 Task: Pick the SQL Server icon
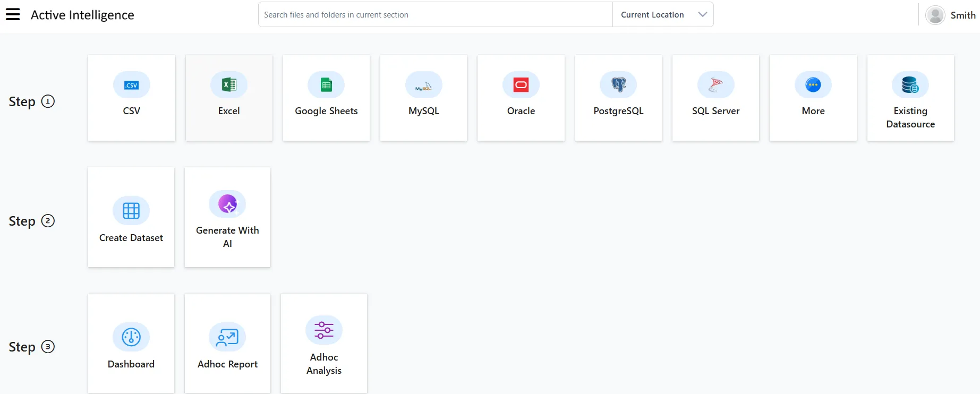(x=716, y=85)
